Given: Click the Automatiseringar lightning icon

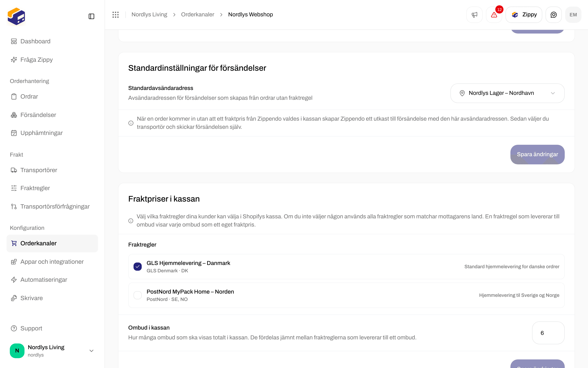Looking at the screenshot, I should coord(14,280).
